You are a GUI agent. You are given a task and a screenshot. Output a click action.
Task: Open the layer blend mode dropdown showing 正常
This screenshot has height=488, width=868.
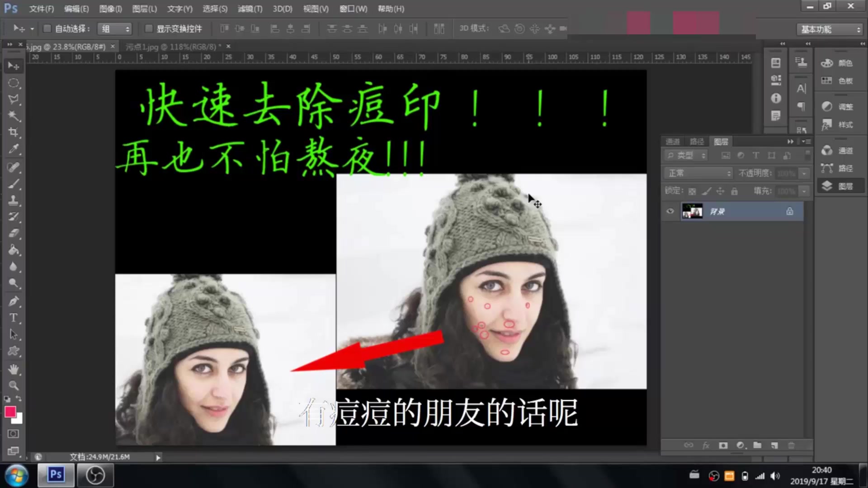pyautogui.click(x=698, y=173)
